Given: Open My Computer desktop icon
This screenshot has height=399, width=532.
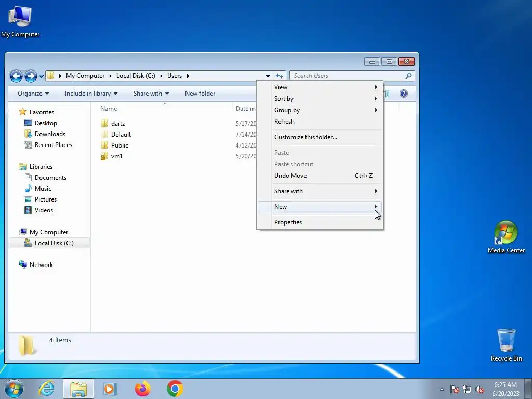Looking at the screenshot, I should click(20, 22).
